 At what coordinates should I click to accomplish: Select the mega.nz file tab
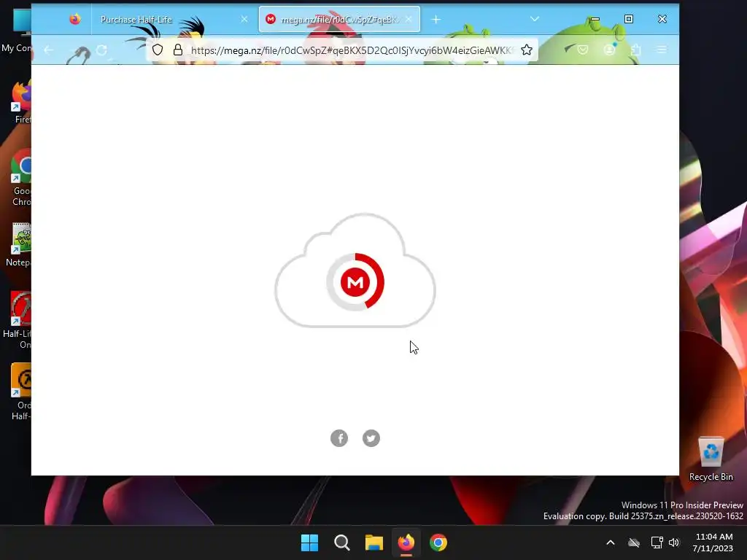point(339,20)
